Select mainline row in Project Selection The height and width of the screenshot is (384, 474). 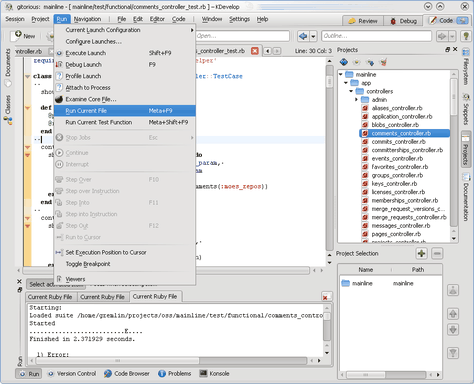click(x=391, y=283)
